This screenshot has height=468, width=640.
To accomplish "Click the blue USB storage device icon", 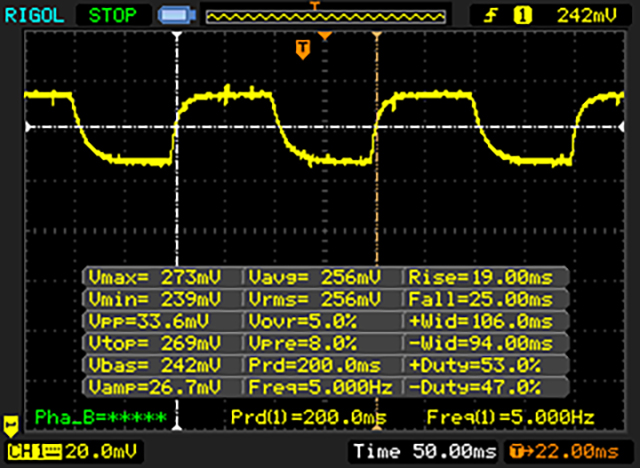I will coord(177,16).
